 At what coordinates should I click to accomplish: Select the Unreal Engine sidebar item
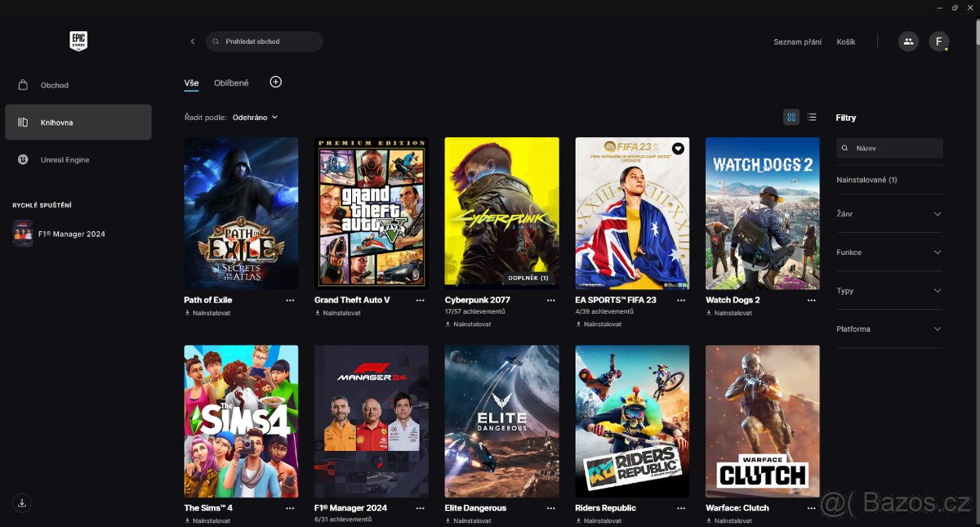(x=65, y=159)
